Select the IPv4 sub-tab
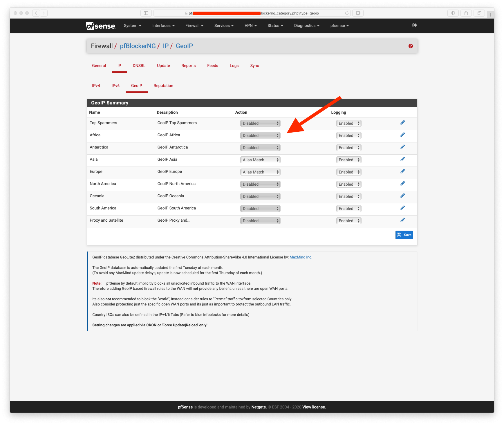 (x=96, y=86)
